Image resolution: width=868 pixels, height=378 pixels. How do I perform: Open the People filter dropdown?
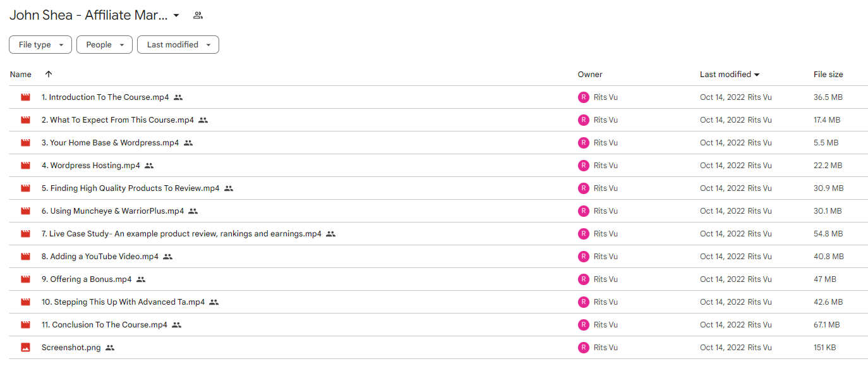click(104, 45)
